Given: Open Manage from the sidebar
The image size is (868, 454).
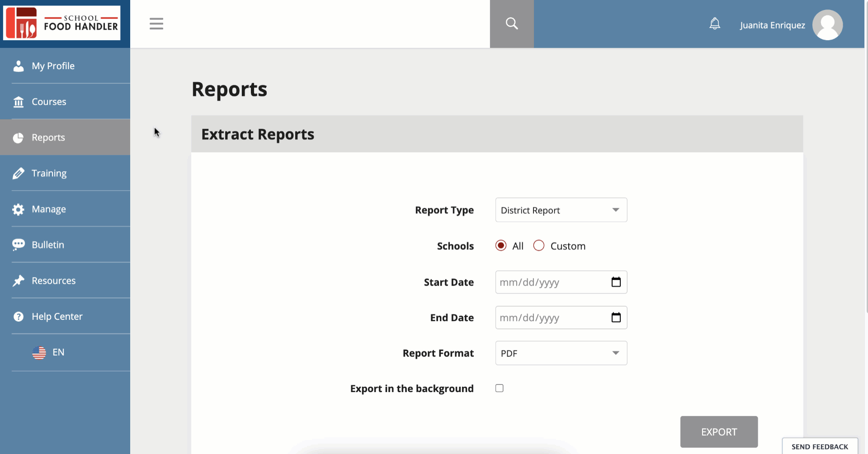Looking at the screenshot, I should [65, 209].
